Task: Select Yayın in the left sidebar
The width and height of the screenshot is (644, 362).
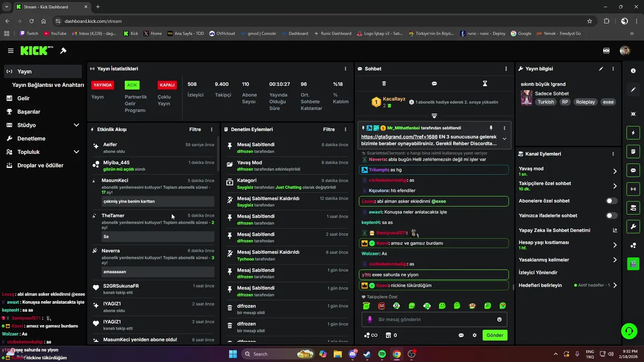Action: 42,71
